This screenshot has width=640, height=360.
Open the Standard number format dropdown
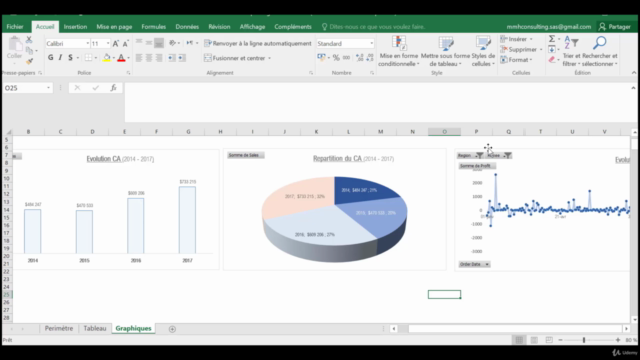371,44
